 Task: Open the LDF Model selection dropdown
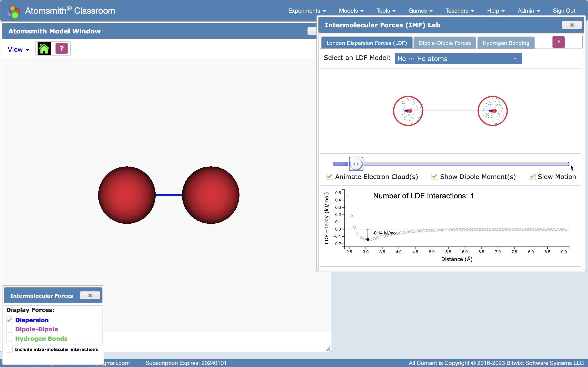pyautogui.click(x=458, y=59)
